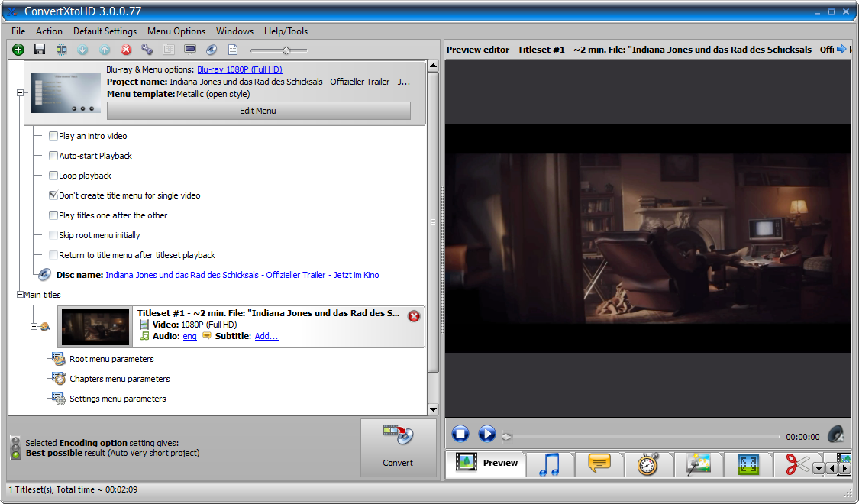Open the File menu
The image size is (859, 504).
(x=18, y=31)
